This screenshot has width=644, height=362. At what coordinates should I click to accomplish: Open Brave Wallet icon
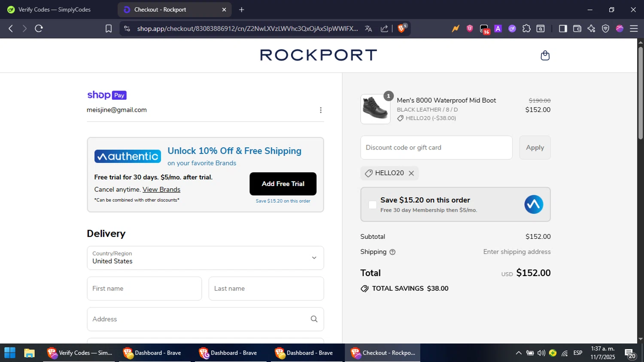click(x=577, y=28)
